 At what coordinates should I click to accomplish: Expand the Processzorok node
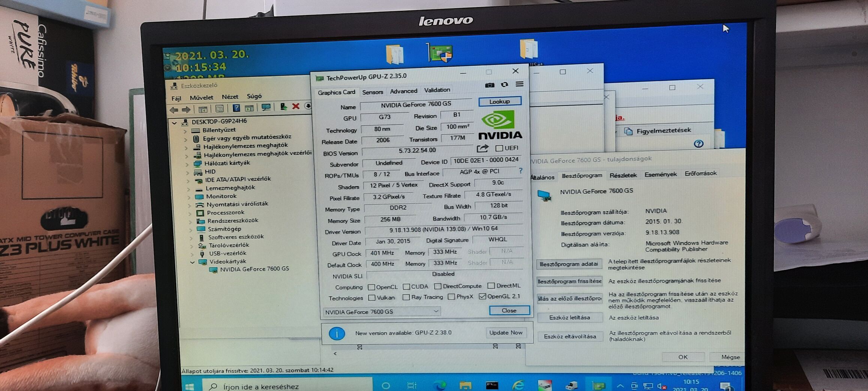click(x=190, y=214)
